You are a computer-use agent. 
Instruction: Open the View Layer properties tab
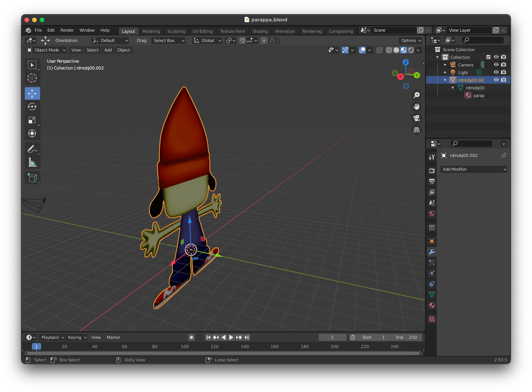click(432, 192)
